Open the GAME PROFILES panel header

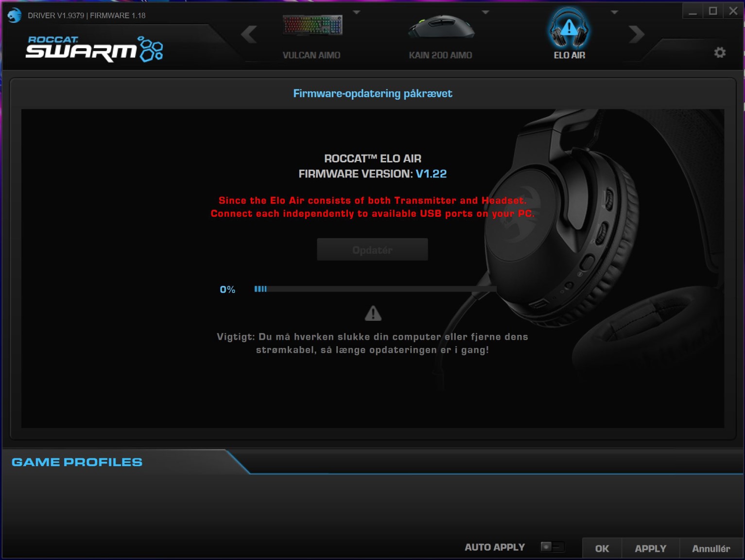77,462
